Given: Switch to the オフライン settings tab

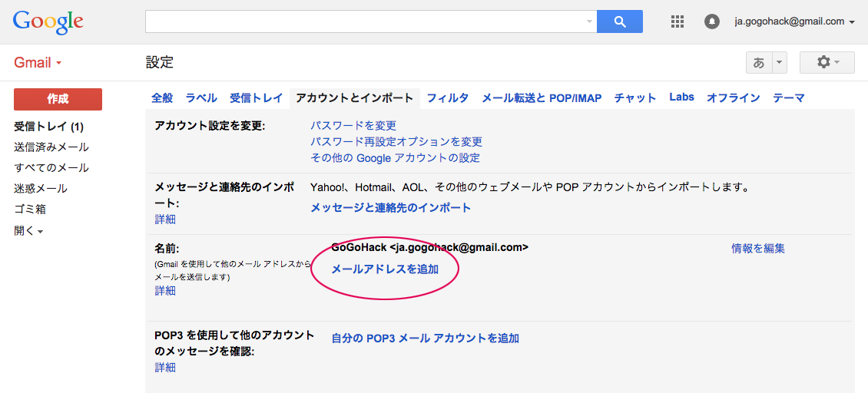Looking at the screenshot, I should (734, 98).
